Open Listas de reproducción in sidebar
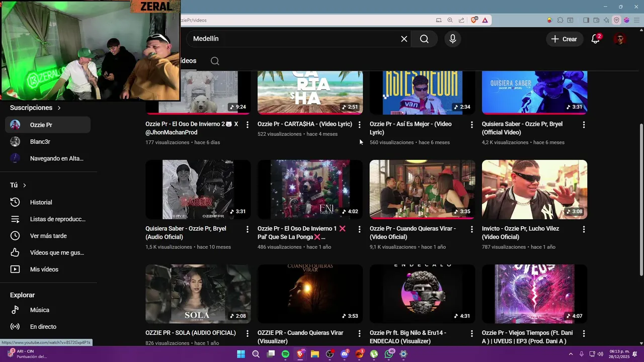 coord(48,219)
